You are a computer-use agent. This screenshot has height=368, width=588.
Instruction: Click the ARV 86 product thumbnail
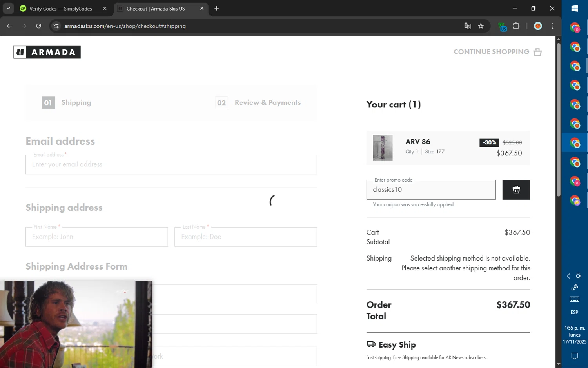click(383, 148)
